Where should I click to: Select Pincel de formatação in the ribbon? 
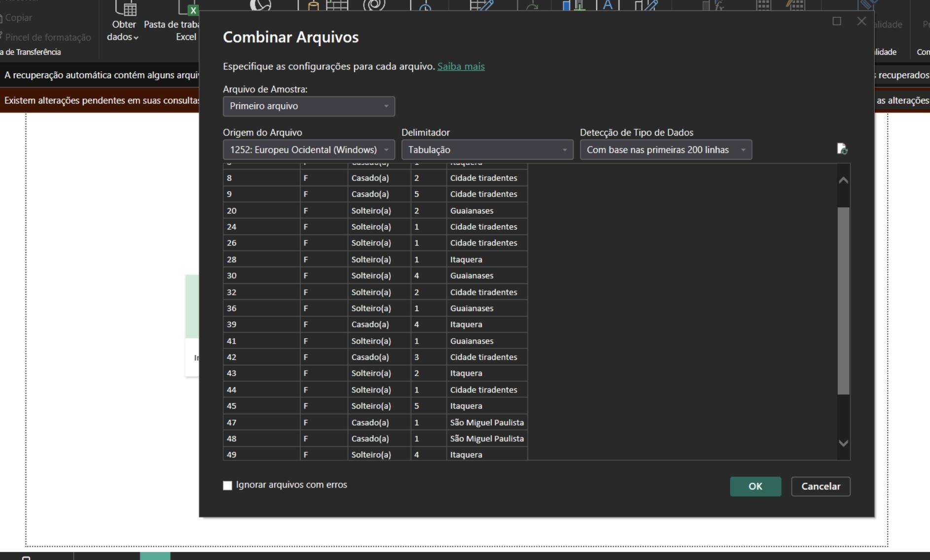(46, 37)
